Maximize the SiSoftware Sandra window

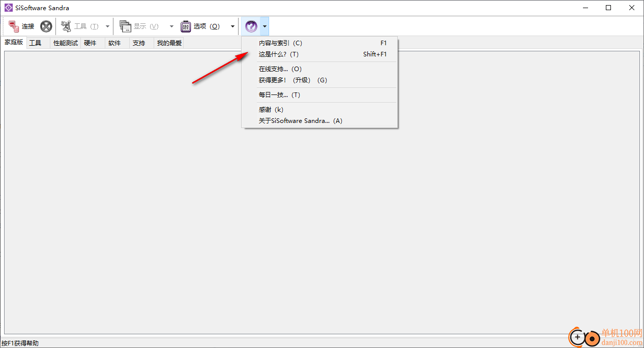pyautogui.click(x=608, y=8)
